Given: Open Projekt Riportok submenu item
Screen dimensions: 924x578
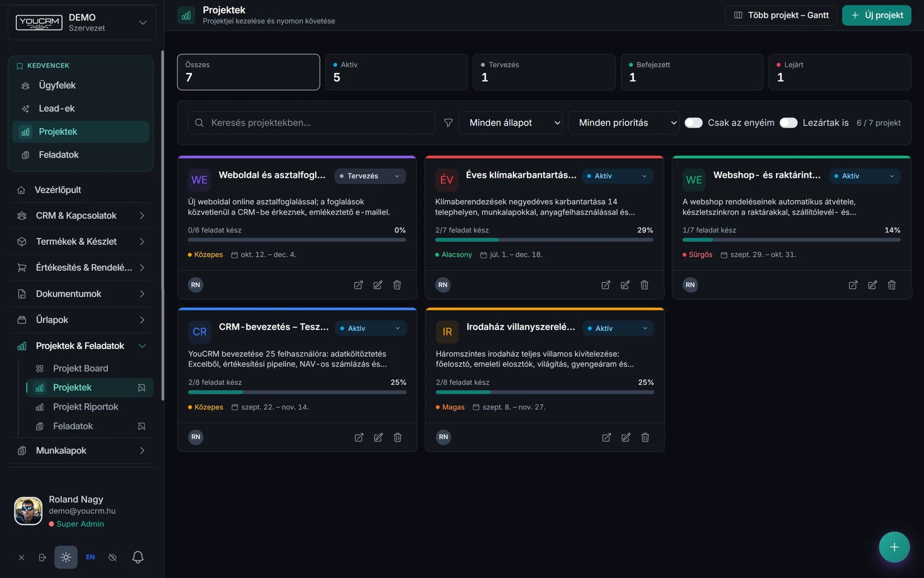Looking at the screenshot, I should tap(90, 407).
